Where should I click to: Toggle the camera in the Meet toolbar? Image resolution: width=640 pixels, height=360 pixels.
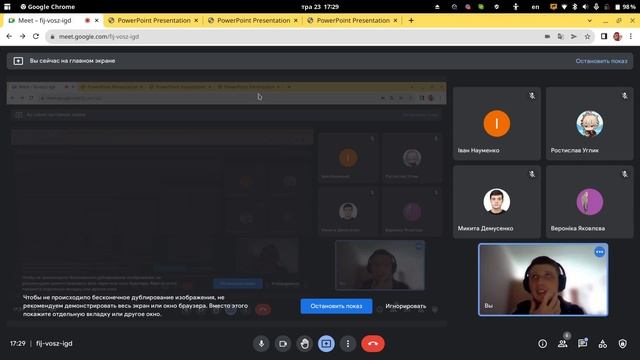coord(283,344)
